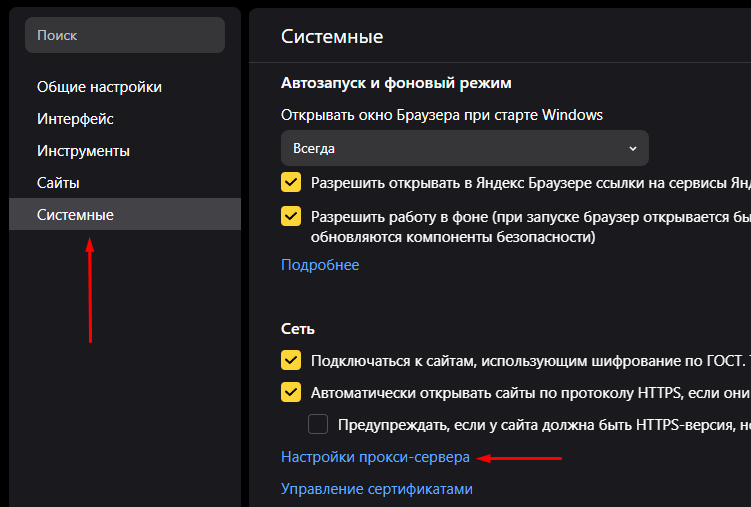751x507 pixels.
Task: Click Открывать окно Браузера при старте label
Action: 442,114
